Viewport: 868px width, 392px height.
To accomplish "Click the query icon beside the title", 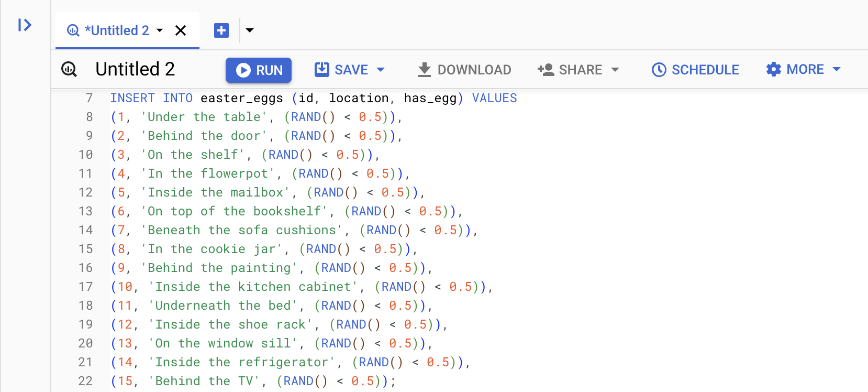I will (69, 69).
